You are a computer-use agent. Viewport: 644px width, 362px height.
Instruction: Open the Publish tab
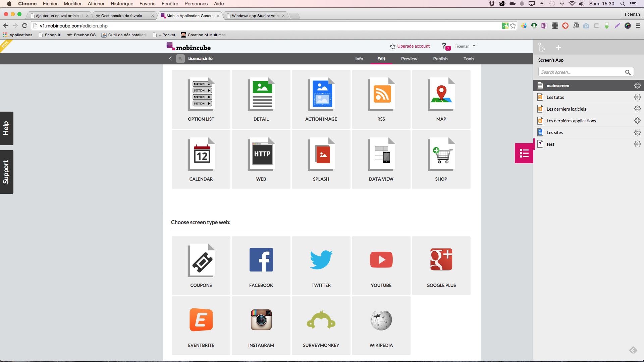(x=440, y=59)
